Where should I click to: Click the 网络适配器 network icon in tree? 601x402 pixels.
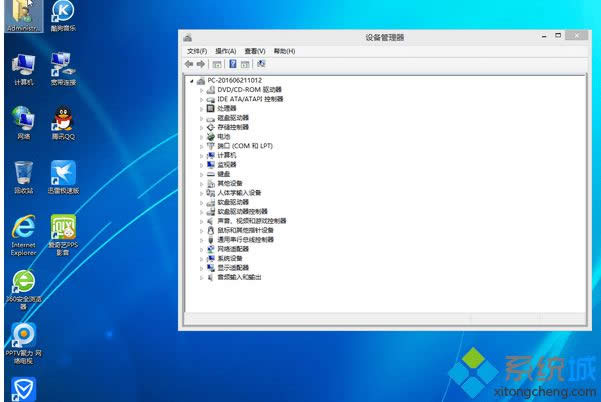coord(210,249)
